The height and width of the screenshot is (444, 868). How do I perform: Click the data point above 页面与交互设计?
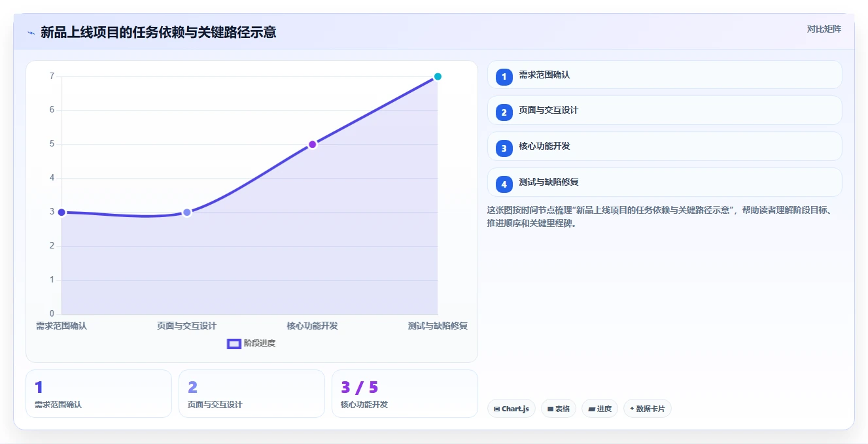click(x=187, y=213)
